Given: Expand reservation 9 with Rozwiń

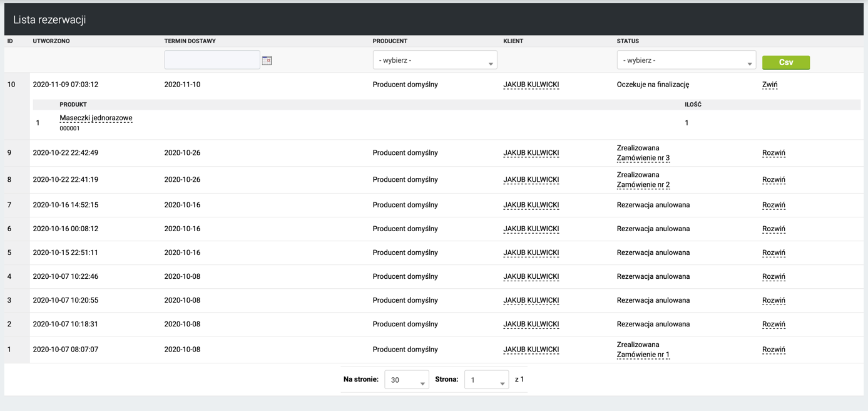Looking at the screenshot, I should (x=773, y=153).
